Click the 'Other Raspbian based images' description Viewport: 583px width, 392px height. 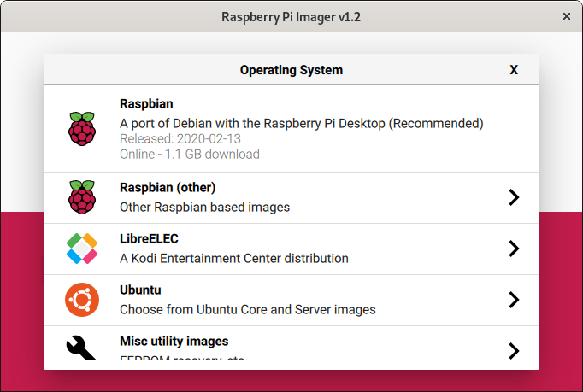click(204, 207)
